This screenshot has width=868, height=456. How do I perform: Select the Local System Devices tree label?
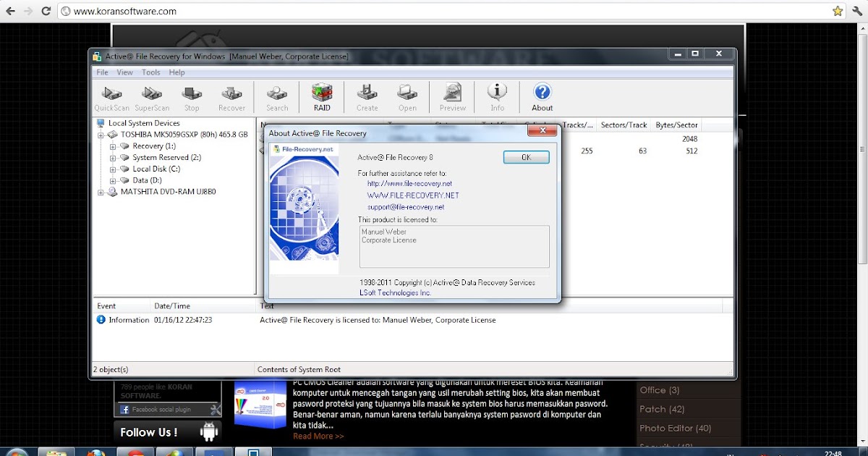[x=144, y=124]
